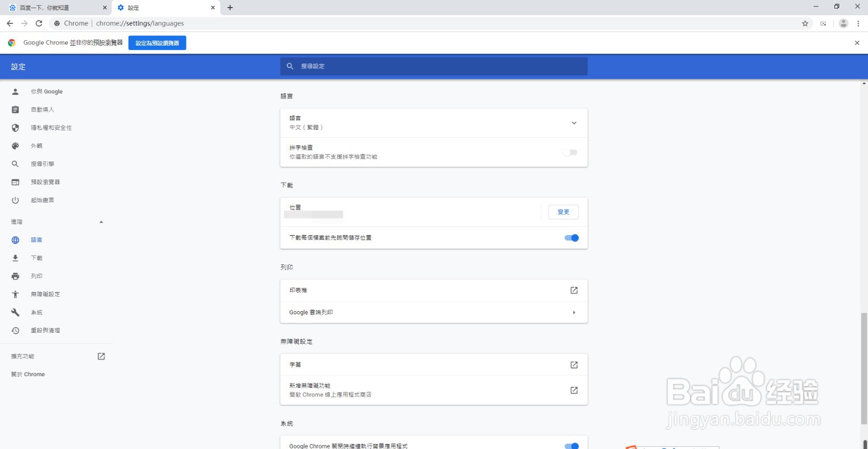Open 新增無障礙功能 external link icon
The height and width of the screenshot is (449, 868).
pos(574,390)
